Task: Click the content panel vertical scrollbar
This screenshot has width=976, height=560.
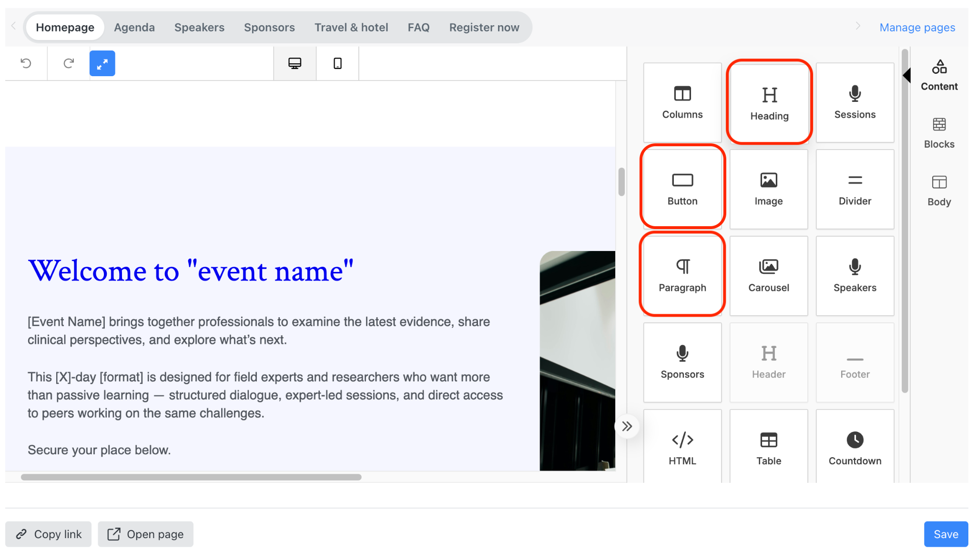Action: tap(905, 221)
